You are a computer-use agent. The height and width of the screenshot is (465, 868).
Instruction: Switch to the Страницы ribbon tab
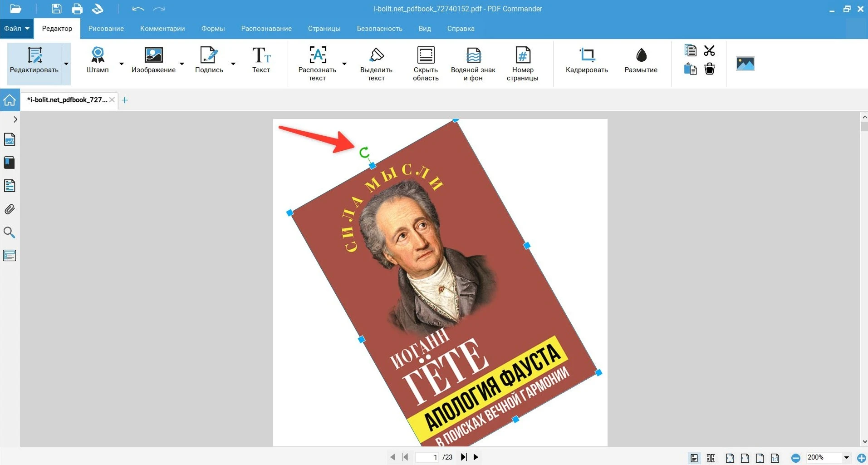click(324, 29)
